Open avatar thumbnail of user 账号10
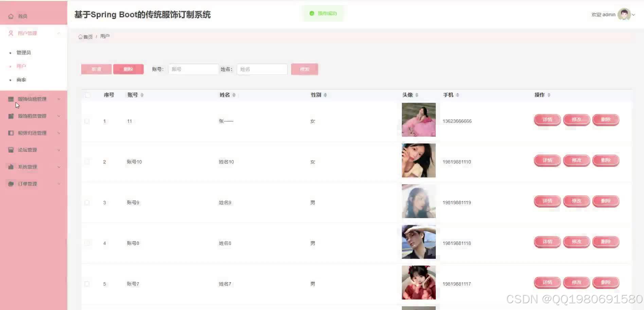The image size is (644, 310). [x=418, y=160]
